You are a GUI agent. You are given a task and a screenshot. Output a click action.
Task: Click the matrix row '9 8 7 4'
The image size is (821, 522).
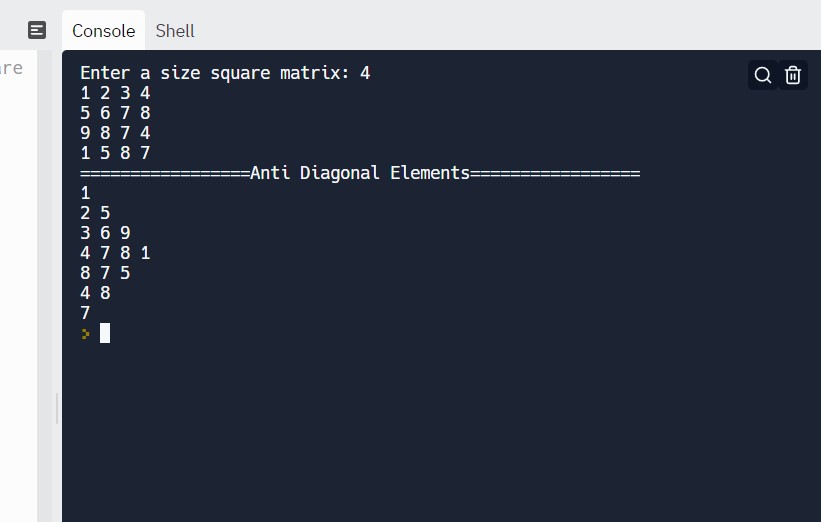tap(115, 133)
